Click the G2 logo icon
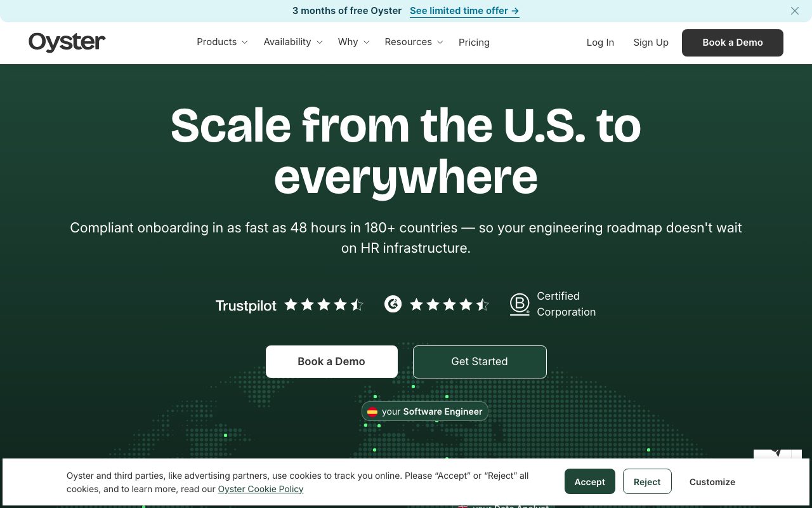Viewport: 812px width, 508px height. [x=393, y=305]
